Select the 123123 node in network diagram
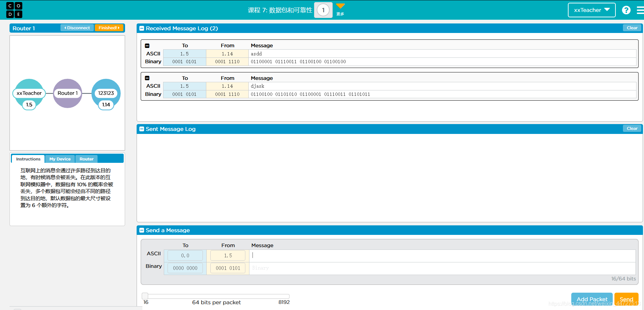The width and height of the screenshot is (644, 310). point(106,93)
